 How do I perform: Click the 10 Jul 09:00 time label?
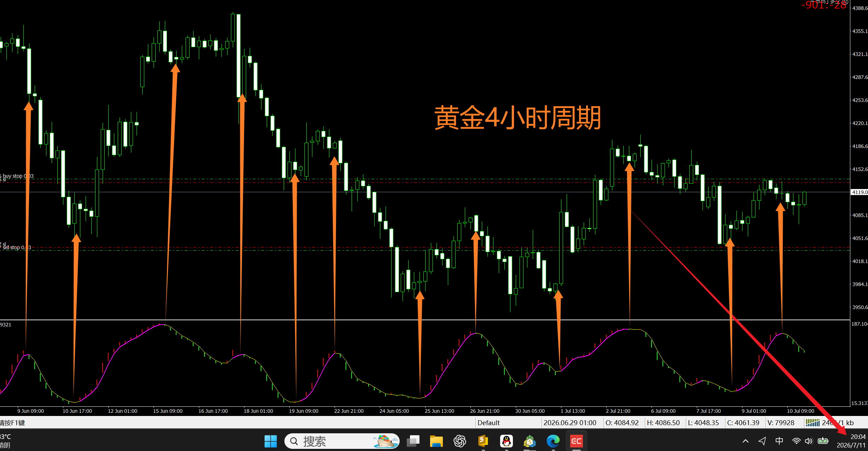tap(800, 411)
